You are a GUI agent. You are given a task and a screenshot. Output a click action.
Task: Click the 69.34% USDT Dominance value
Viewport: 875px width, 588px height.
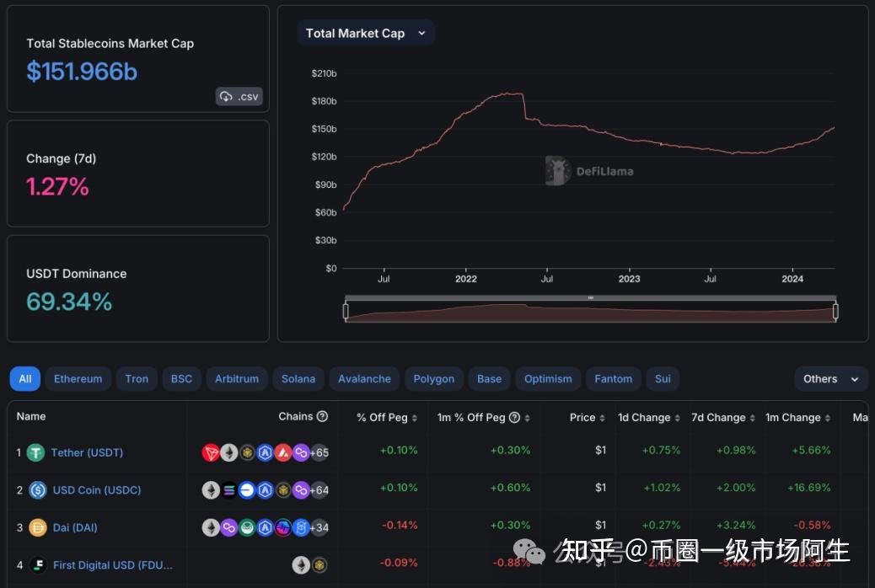click(69, 302)
